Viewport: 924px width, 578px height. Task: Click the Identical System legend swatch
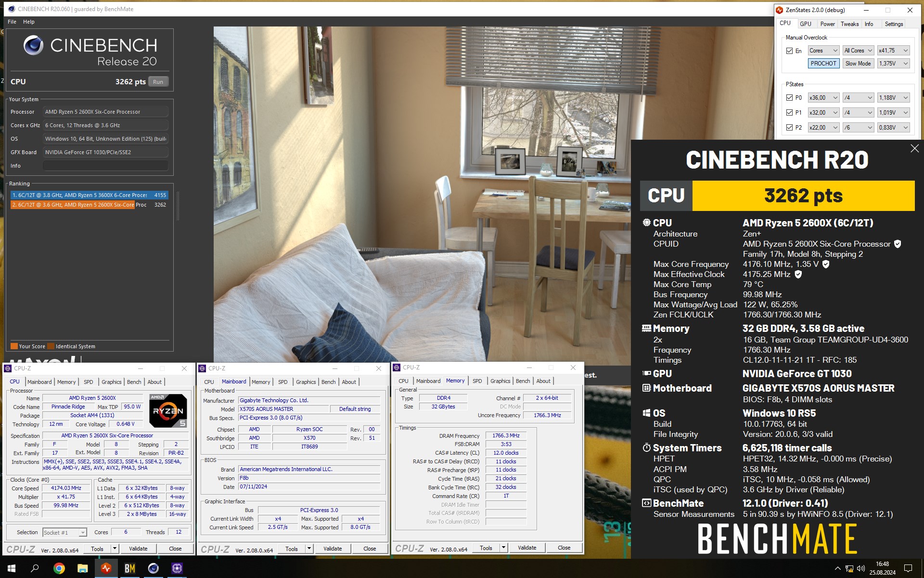[51, 346]
